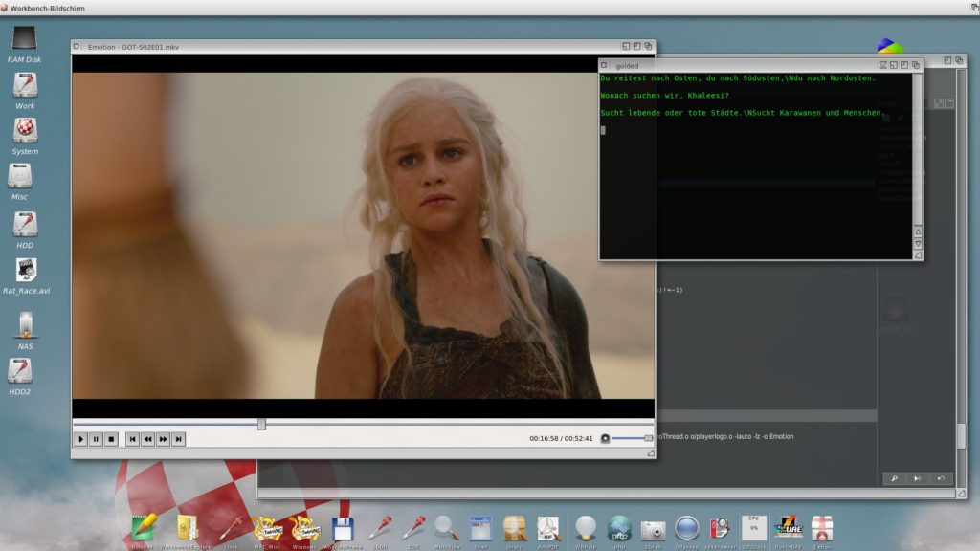This screenshot has width=980, height=551.
Task: Open the RAM Disk desktop icon
Action: tap(24, 39)
